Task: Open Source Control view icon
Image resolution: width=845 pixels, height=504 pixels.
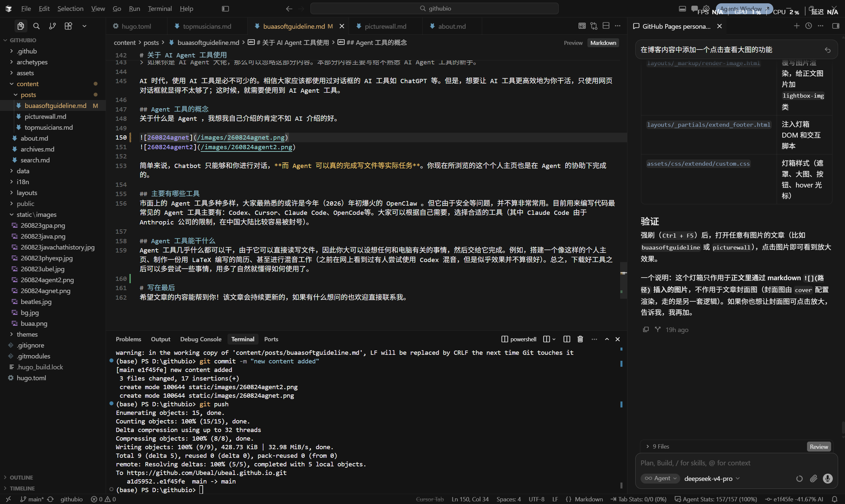Action: click(x=52, y=26)
